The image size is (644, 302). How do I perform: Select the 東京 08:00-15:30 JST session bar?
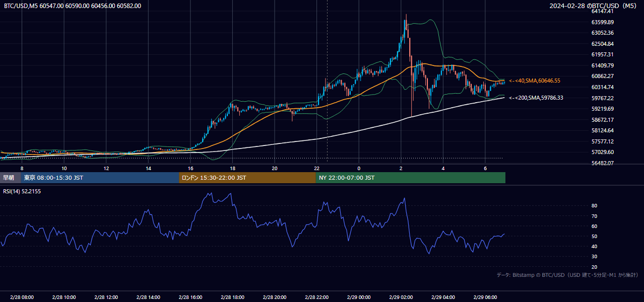[100, 178]
